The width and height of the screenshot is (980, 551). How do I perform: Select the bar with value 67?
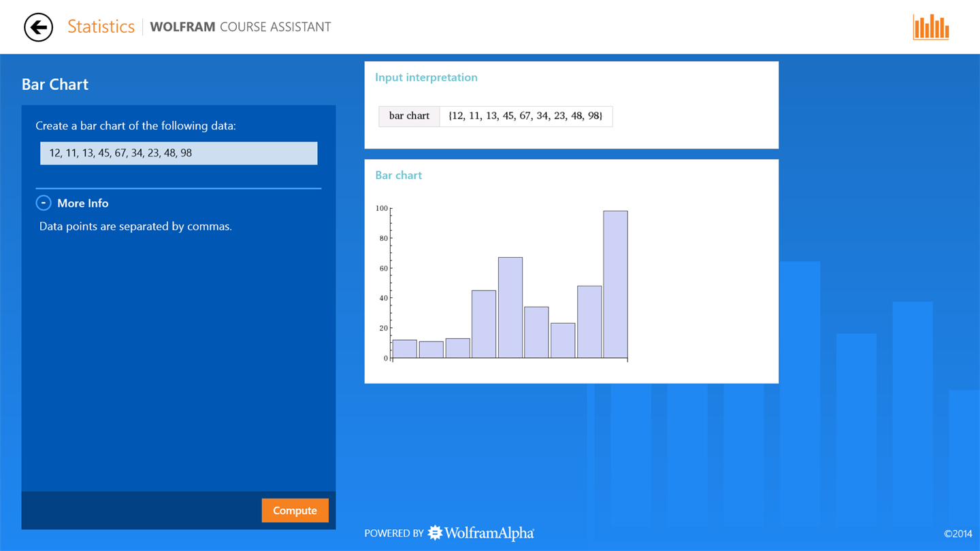[510, 307]
